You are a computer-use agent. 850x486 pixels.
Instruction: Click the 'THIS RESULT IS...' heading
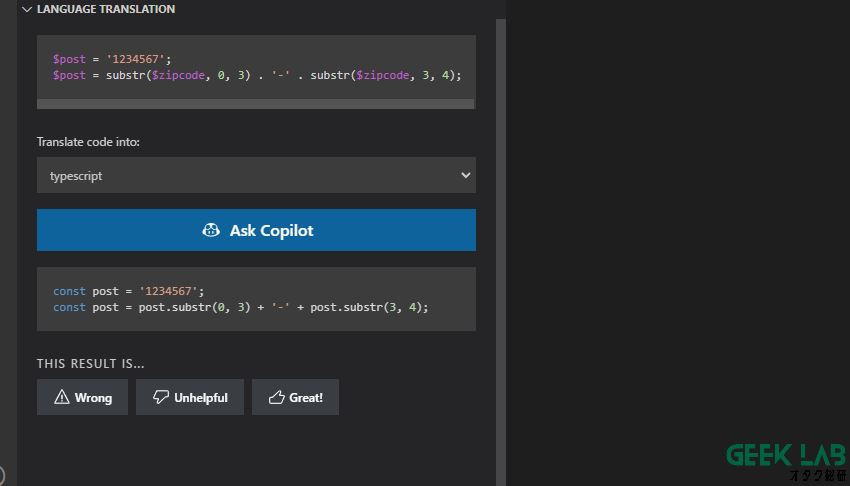[91, 364]
